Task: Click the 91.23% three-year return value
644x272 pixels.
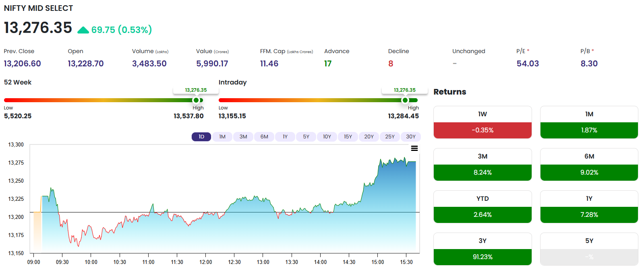Action: tap(482, 257)
